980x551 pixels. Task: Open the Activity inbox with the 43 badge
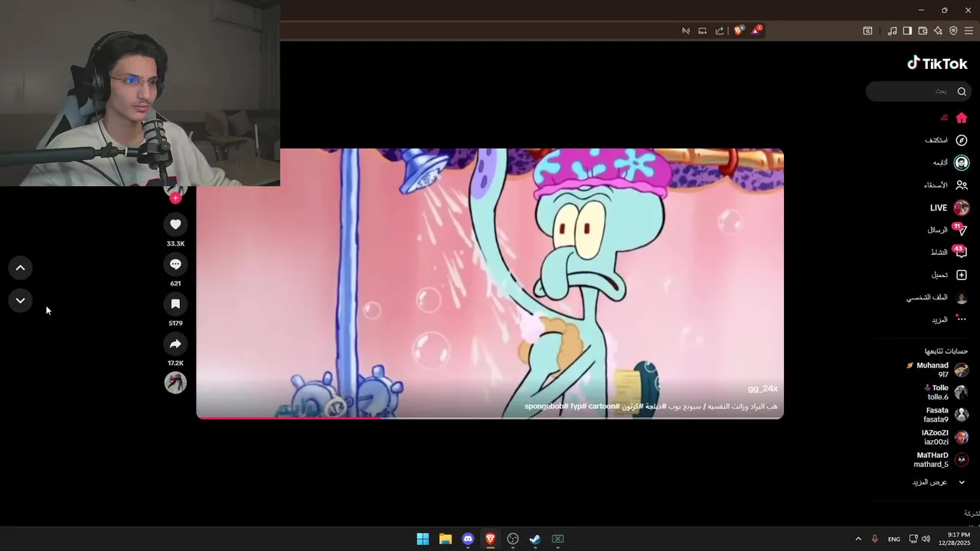point(949,252)
